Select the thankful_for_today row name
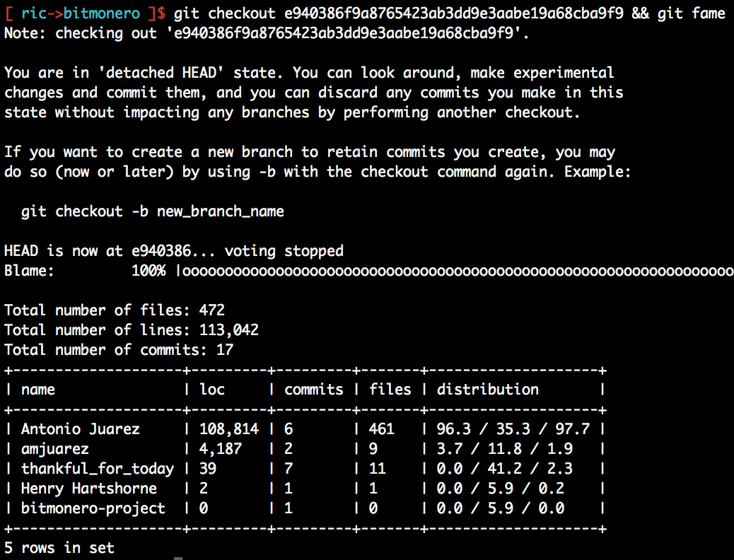 coord(98,469)
